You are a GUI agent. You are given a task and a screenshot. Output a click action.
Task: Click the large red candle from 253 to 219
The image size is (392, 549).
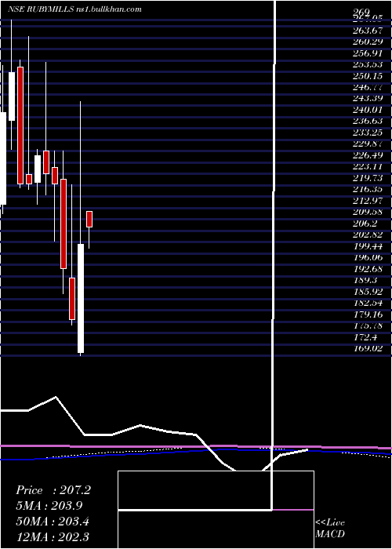20,125
